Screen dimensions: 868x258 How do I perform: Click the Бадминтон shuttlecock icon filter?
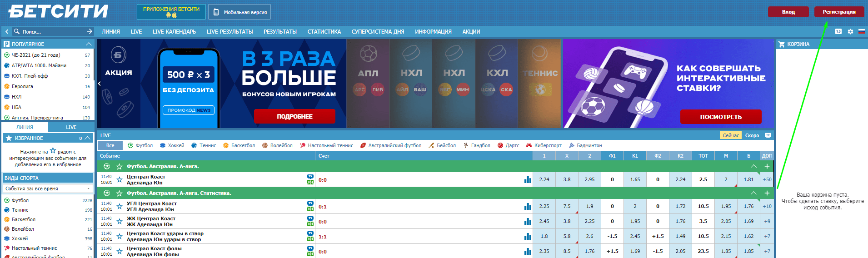[x=572, y=145]
